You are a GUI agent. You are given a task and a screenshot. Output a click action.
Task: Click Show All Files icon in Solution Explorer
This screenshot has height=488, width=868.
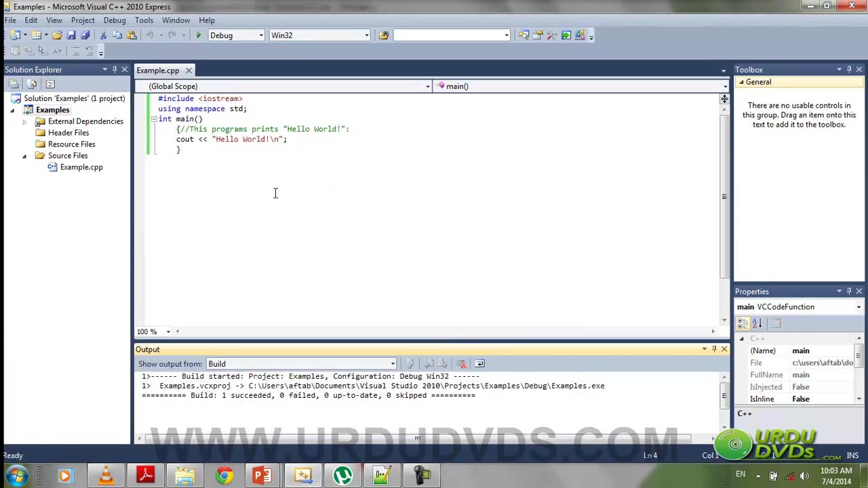31,84
